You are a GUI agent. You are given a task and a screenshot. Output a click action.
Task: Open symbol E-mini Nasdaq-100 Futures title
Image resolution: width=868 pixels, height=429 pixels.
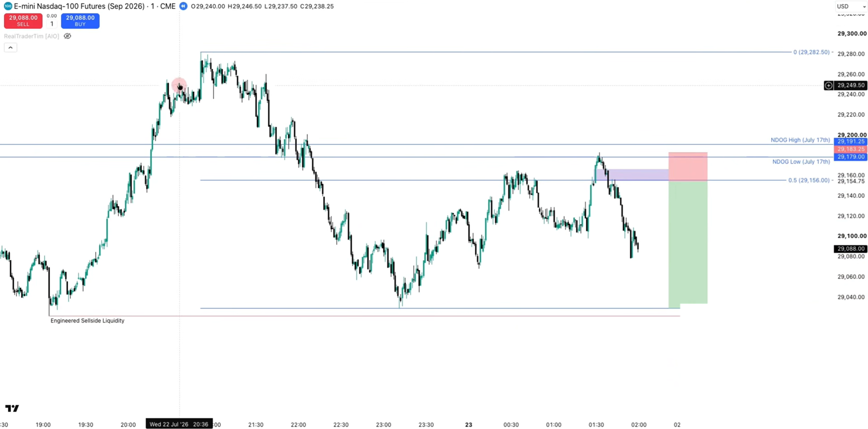tap(95, 6)
